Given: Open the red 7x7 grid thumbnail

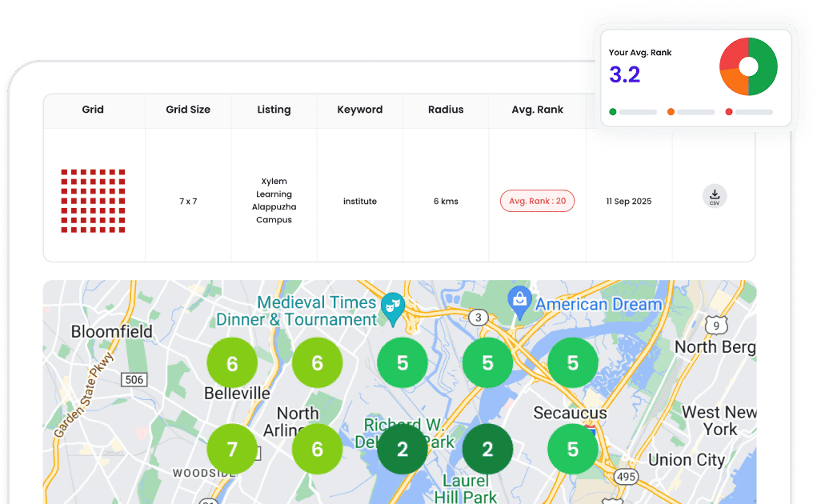Looking at the screenshot, I should click(93, 201).
